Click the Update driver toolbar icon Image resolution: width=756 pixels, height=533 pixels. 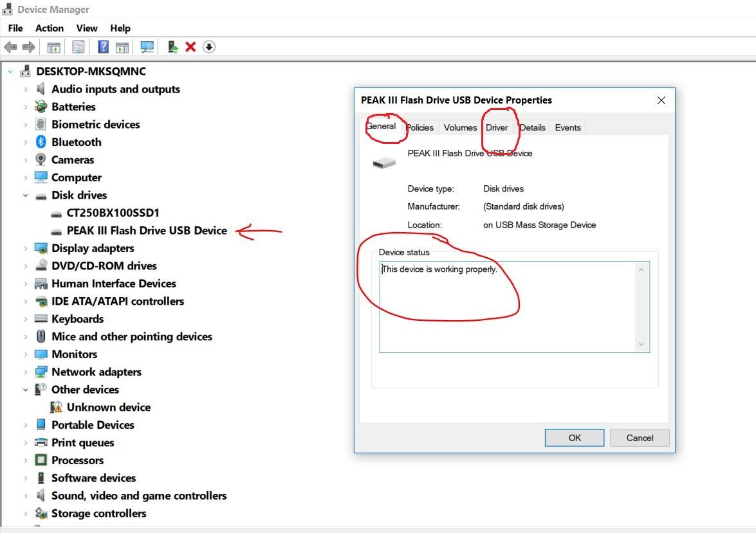[x=172, y=47]
